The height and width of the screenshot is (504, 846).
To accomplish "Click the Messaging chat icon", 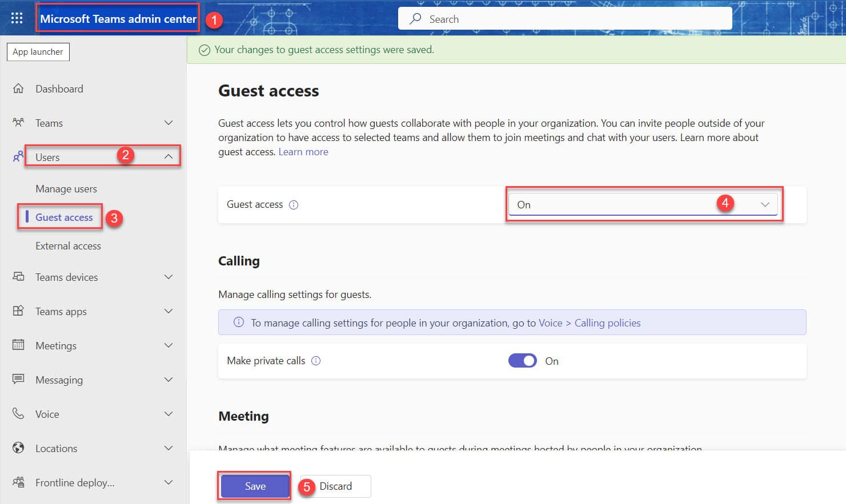I will pyautogui.click(x=18, y=379).
